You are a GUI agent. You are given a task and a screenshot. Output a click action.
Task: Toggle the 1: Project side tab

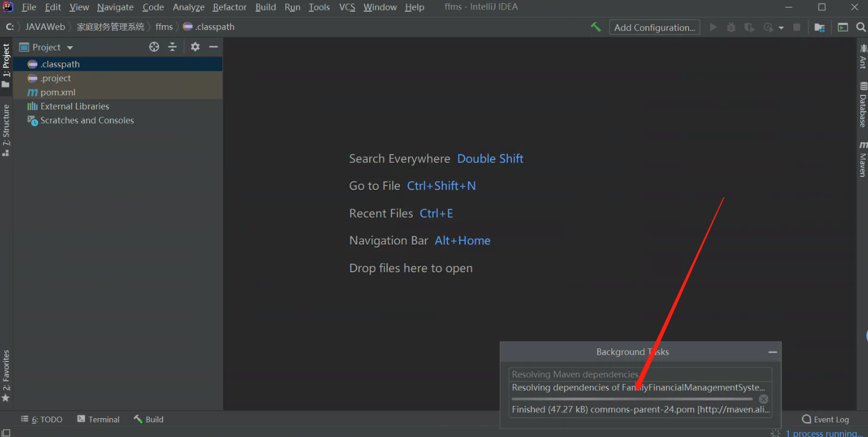click(x=6, y=66)
